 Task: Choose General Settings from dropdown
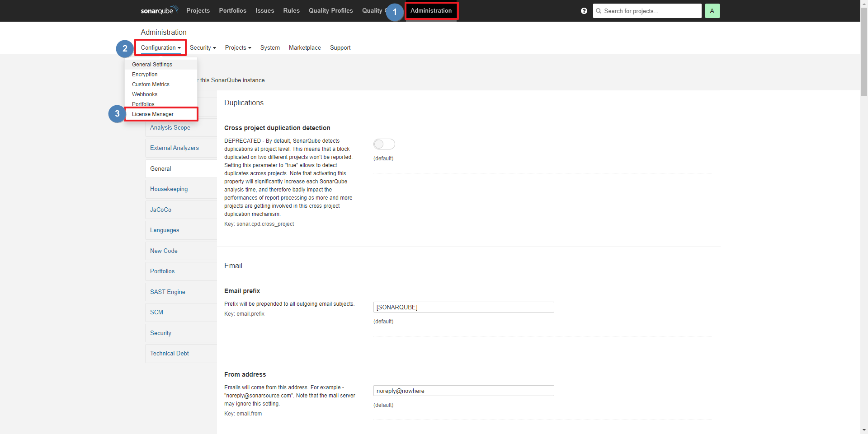click(x=161, y=65)
